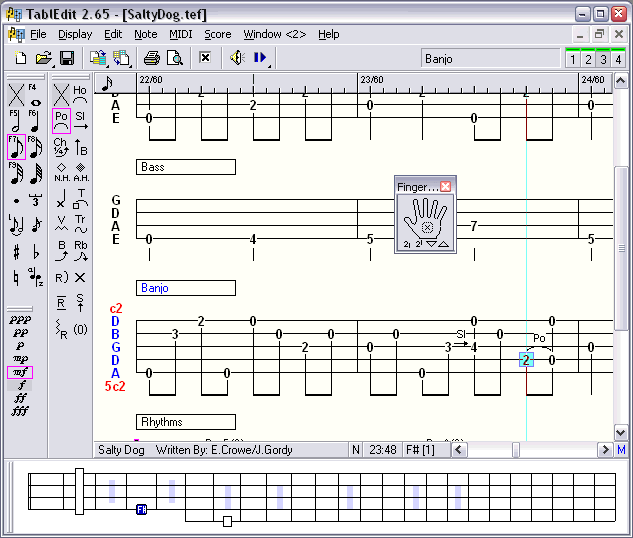
Task: Apply hammer-on Ho effect
Action: pyautogui.click(x=80, y=95)
